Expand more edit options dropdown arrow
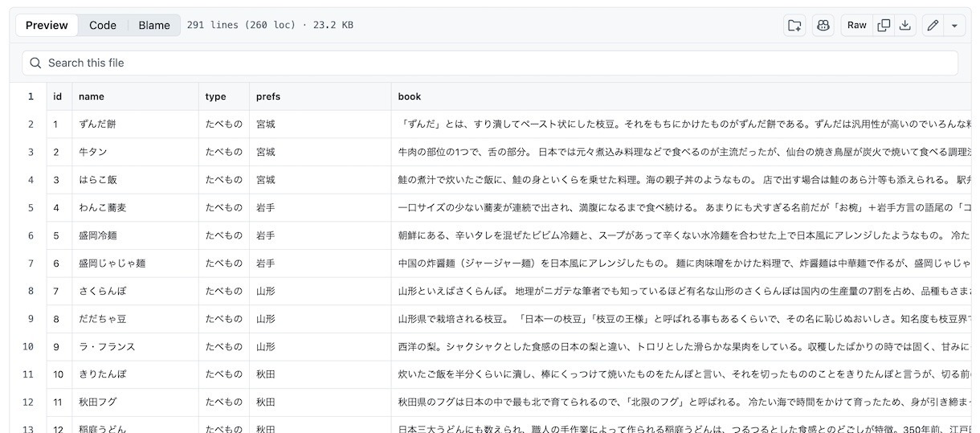 954,25
